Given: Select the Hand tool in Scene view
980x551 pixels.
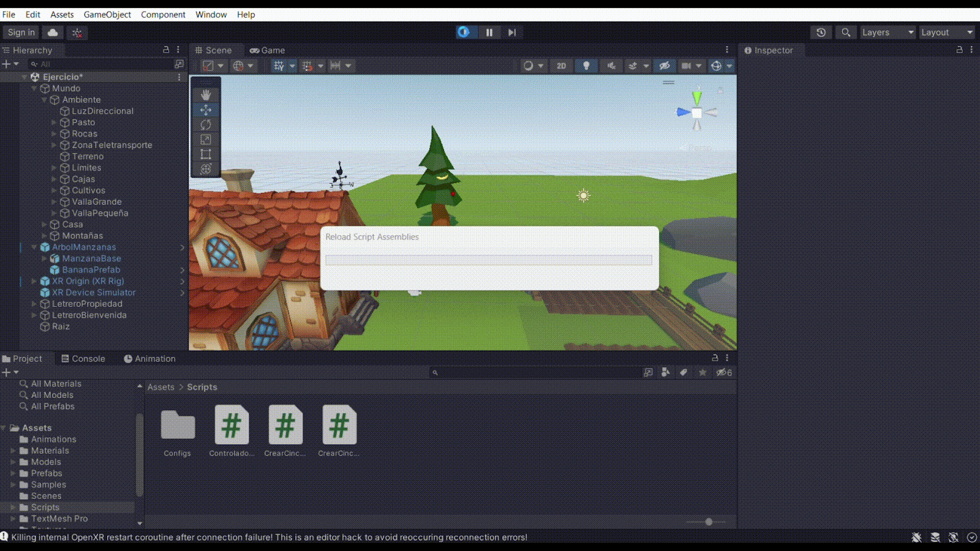Looking at the screenshot, I should tap(206, 94).
